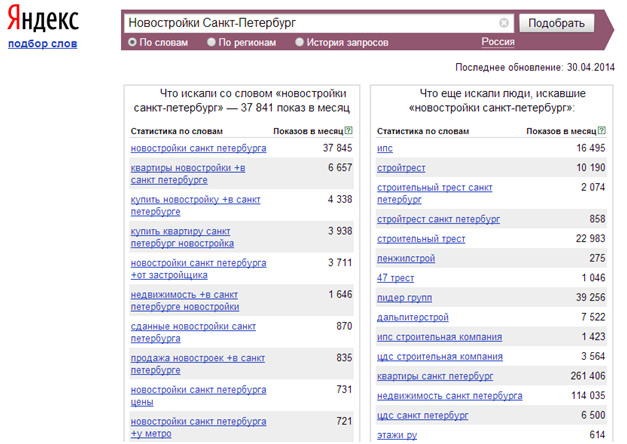
Task: Click the impressions value '6 657'
Action: 340,168
